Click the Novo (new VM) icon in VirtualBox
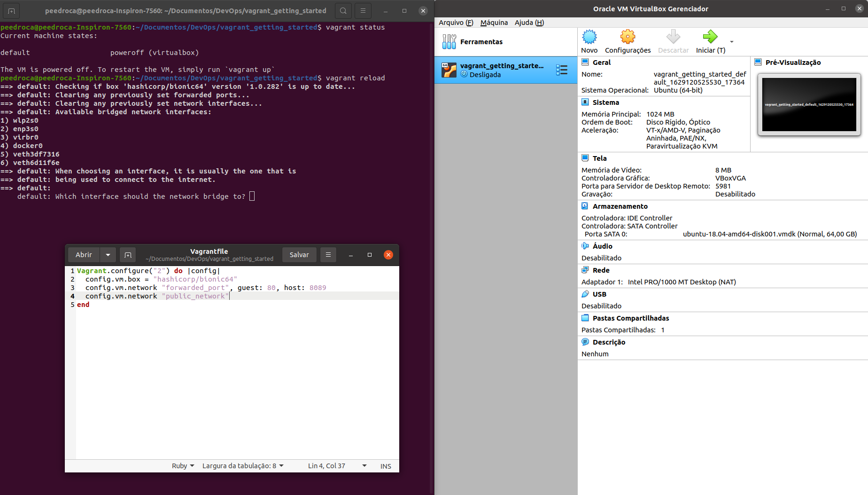Image resolution: width=868 pixels, height=495 pixels. [589, 37]
